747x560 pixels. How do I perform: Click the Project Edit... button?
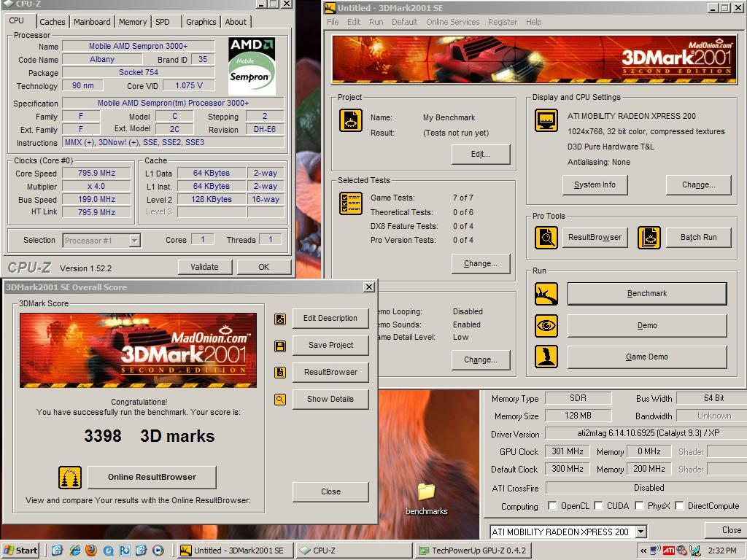click(481, 155)
